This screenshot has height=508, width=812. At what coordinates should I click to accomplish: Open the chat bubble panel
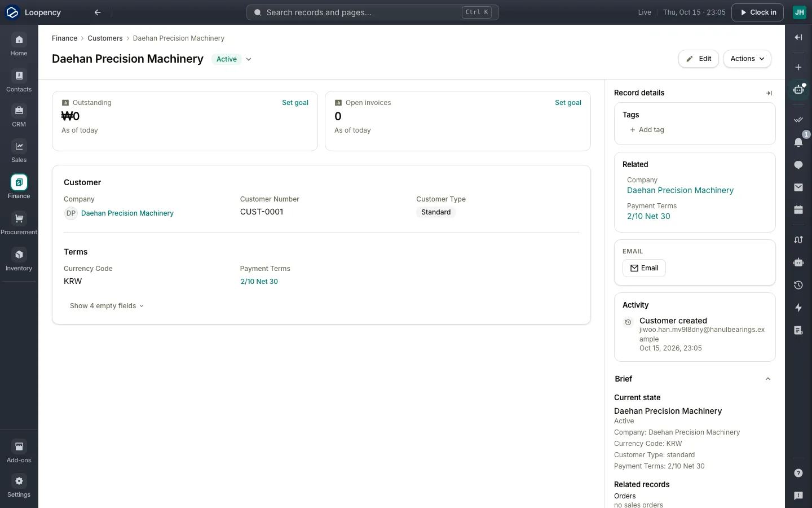(x=798, y=165)
